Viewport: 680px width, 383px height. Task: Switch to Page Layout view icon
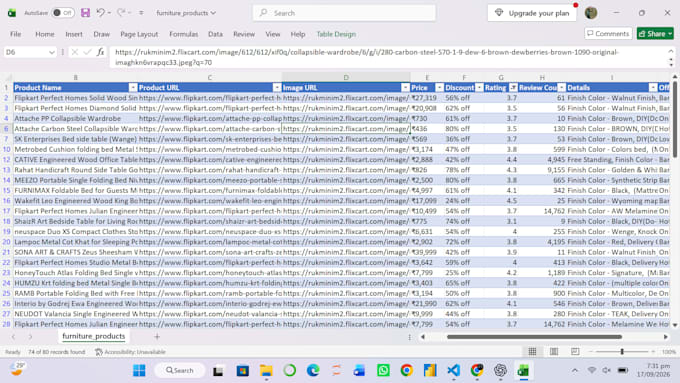(x=554, y=351)
